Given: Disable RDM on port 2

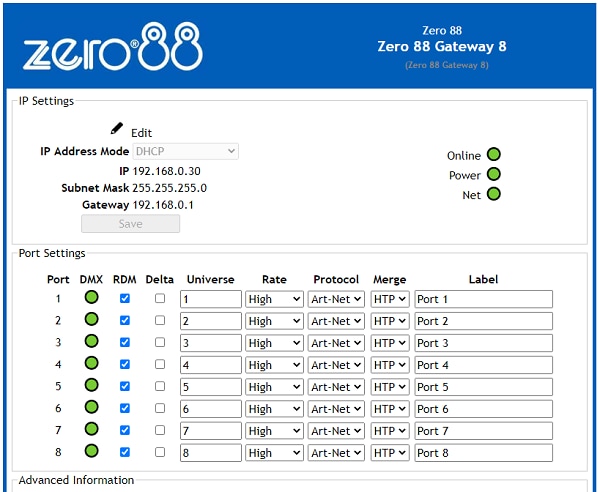Looking at the screenshot, I should click(125, 320).
